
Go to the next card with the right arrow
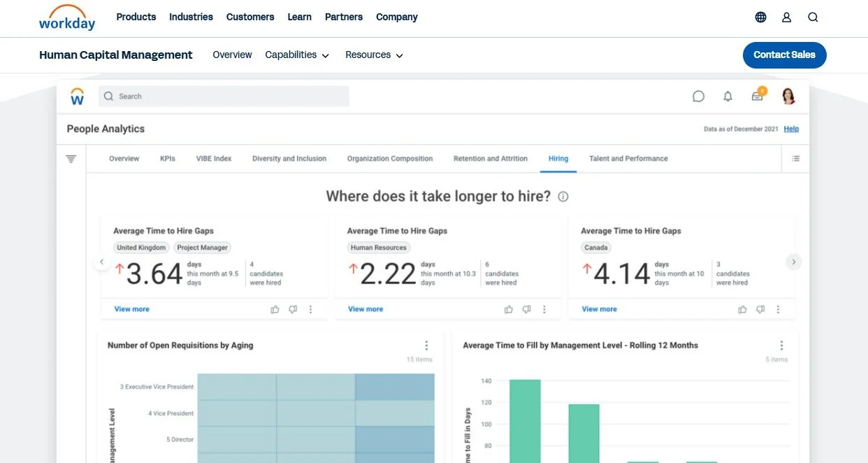[x=793, y=262]
